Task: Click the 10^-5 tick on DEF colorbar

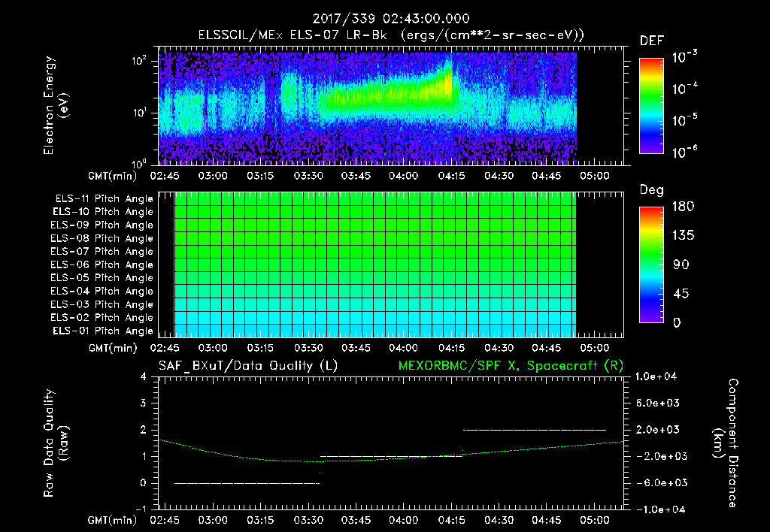Action: (684, 120)
